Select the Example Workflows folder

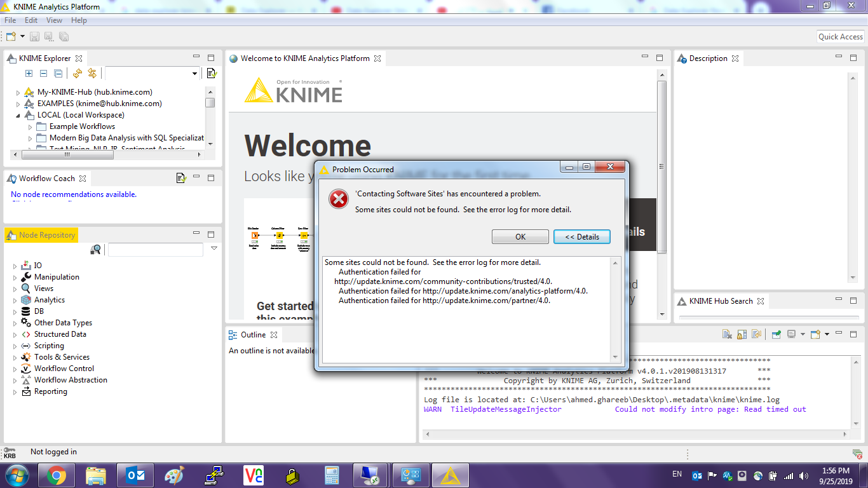click(x=82, y=126)
